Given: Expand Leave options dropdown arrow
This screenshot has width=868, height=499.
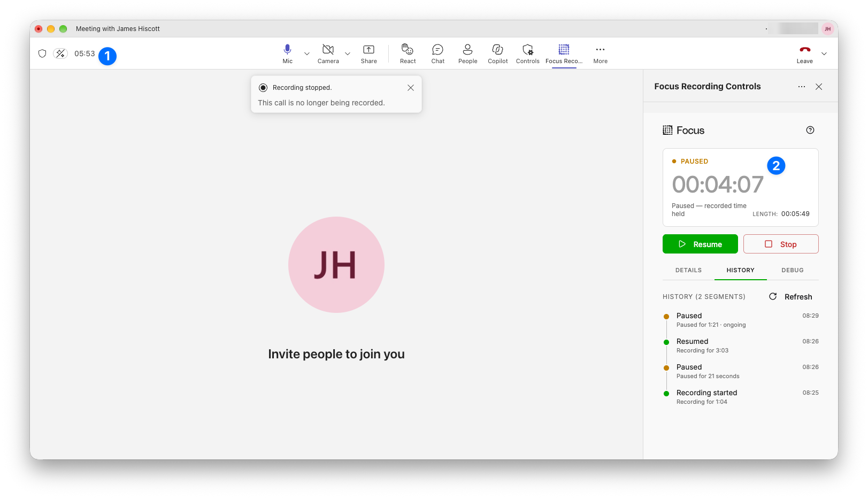Looking at the screenshot, I should click(x=824, y=53).
